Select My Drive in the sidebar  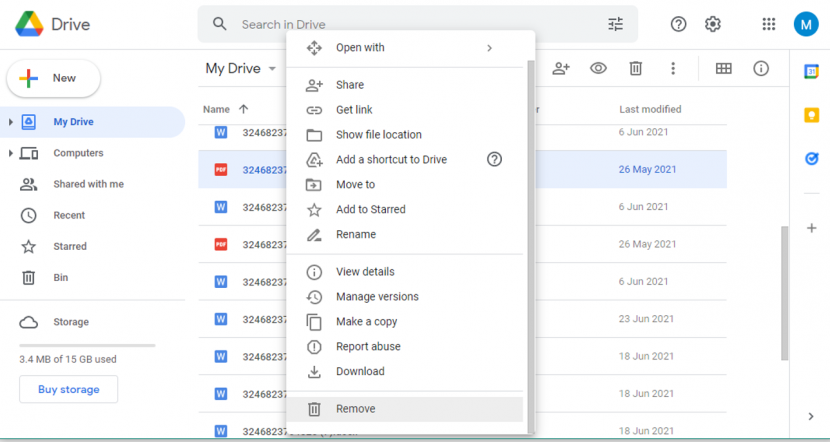[x=93, y=122]
